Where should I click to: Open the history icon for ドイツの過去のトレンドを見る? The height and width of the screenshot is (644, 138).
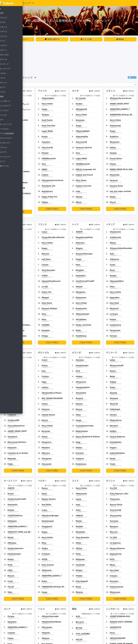(x=81, y=229)
